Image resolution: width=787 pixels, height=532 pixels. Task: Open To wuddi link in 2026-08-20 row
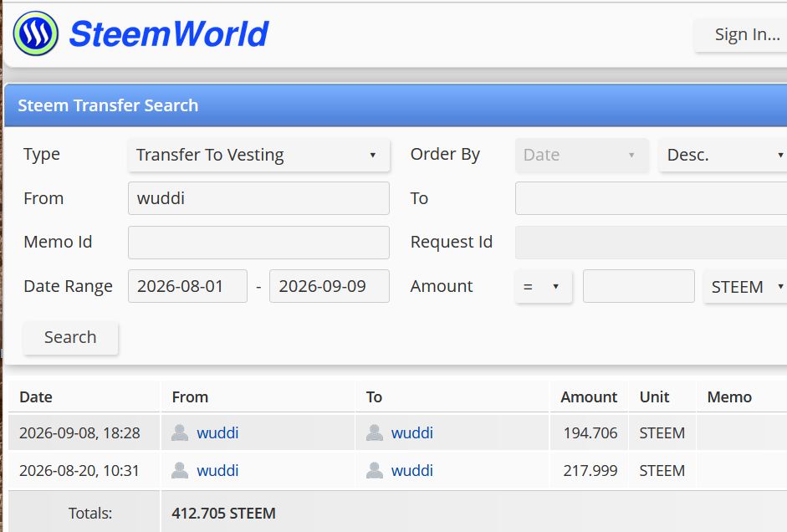(412, 470)
